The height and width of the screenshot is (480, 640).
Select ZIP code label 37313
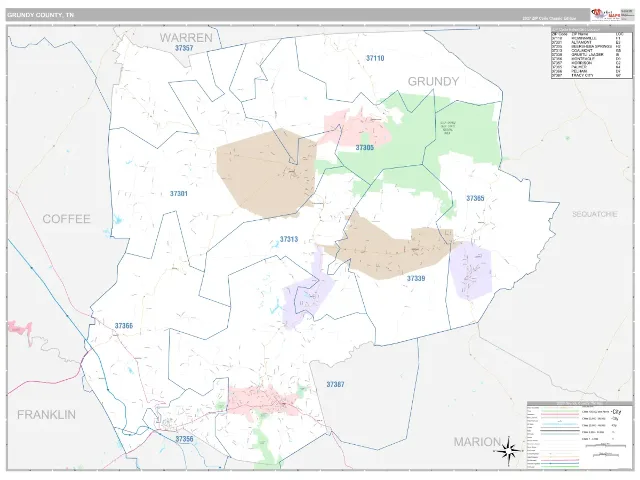[289, 239]
